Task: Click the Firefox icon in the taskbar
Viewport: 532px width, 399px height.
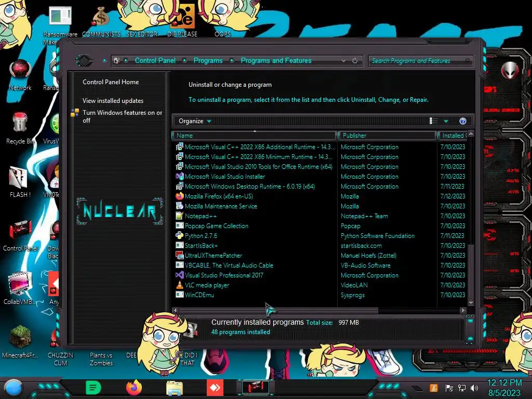Action: click(x=134, y=388)
